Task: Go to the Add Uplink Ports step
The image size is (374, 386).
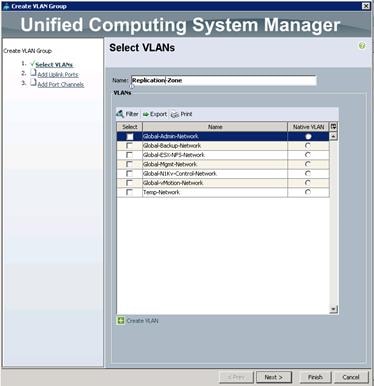Action: click(x=58, y=75)
